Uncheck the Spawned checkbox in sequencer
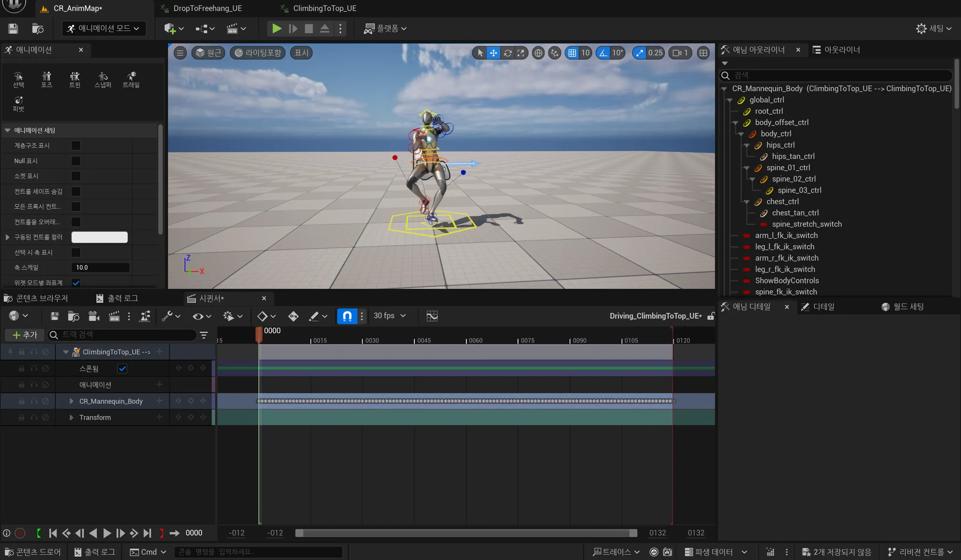This screenshot has width=961, height=560. [x=122, y=369]
